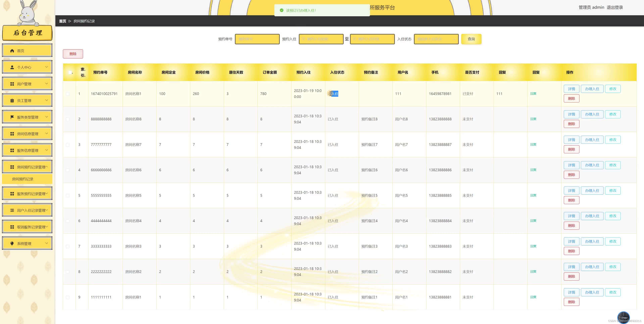This screenshot has height=324, width=644.
Task: Toggle the select-all checkbox in table header
Action: click(x=70, y=72)
